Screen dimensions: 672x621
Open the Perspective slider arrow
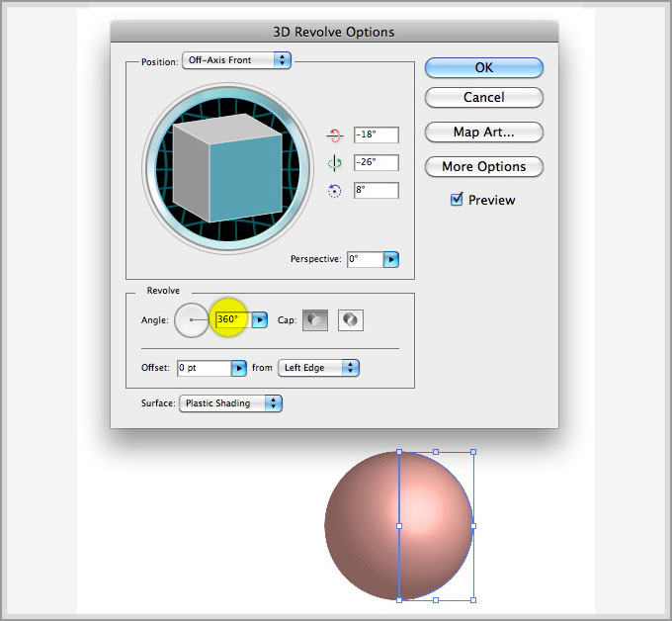click(x=391, y=259)
